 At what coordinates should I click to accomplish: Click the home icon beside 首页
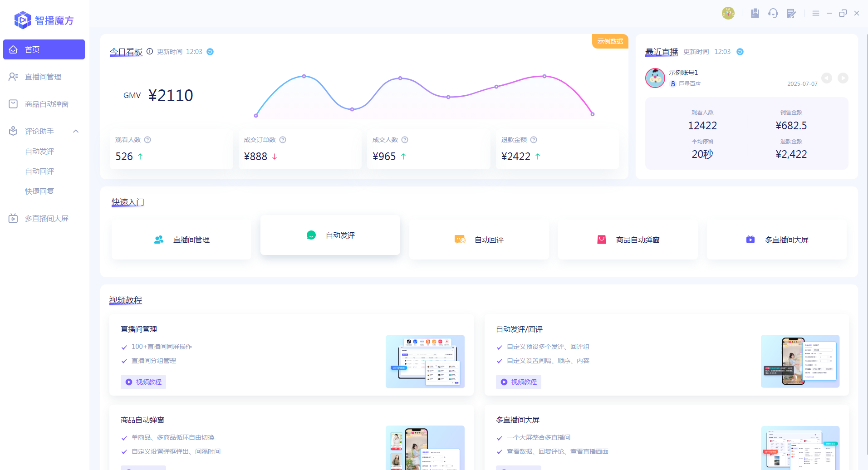click(x=13, y=49)
